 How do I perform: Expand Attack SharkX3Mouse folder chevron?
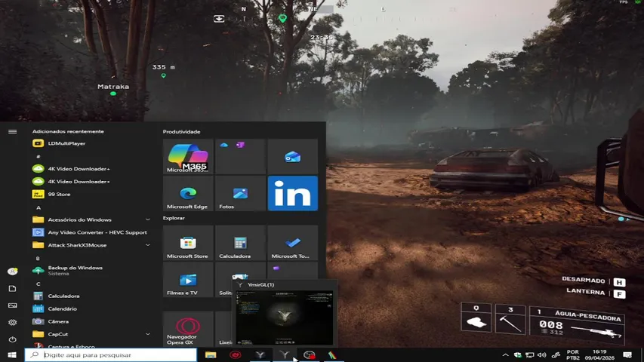pos(147,245)
